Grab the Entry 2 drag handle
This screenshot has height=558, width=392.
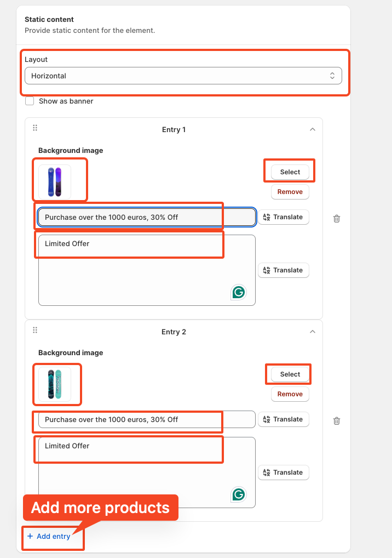pos(35,330)
